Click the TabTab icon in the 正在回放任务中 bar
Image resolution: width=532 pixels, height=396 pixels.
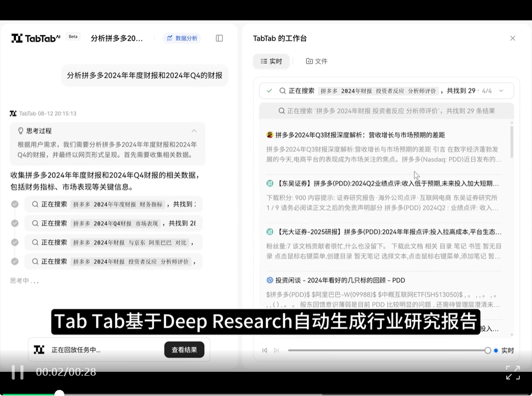39,349
